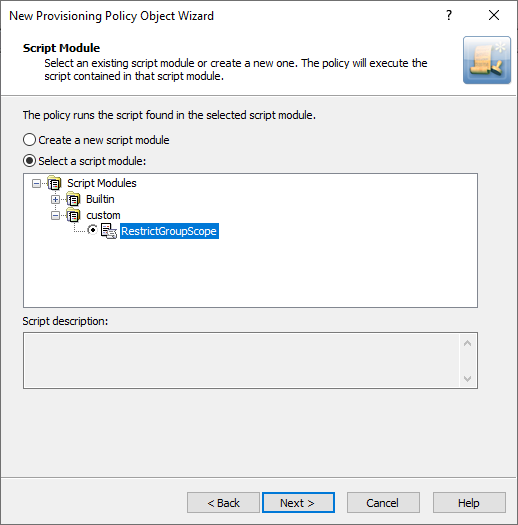Click the Builtin container folder icon

(x=73, y=199)
